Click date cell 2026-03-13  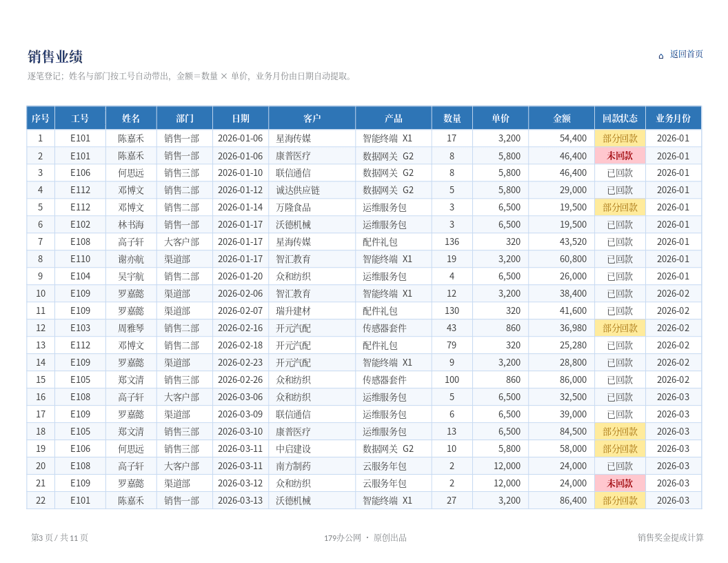tap(241, 500)
